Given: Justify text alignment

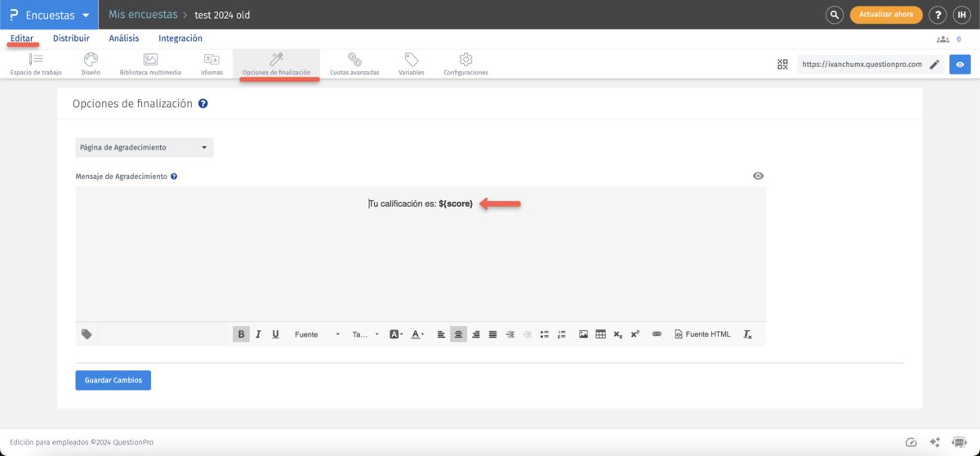Looking at the screenshot, I should coord(493,334).
